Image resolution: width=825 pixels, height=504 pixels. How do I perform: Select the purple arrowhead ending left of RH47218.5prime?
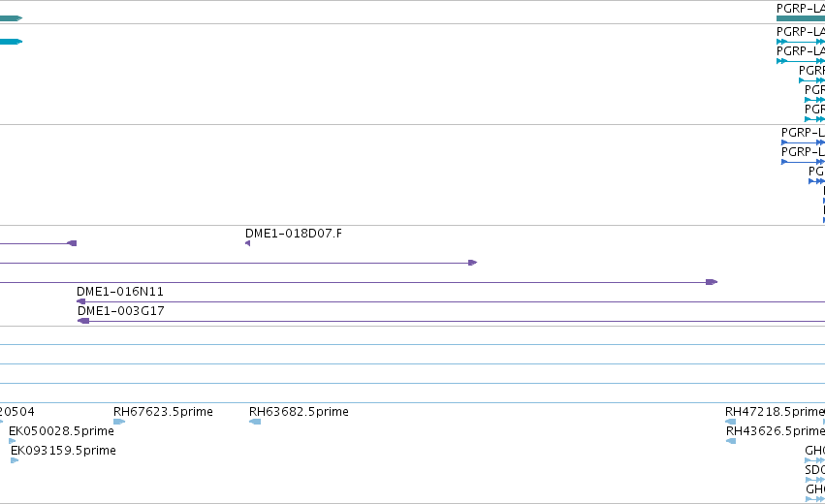click(712, 282)
